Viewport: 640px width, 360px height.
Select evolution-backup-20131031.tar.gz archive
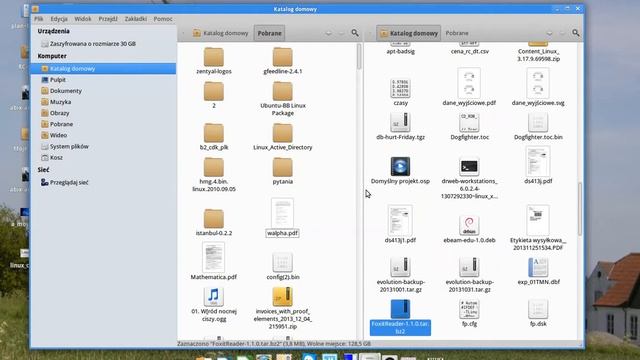(x=469, y=267)
